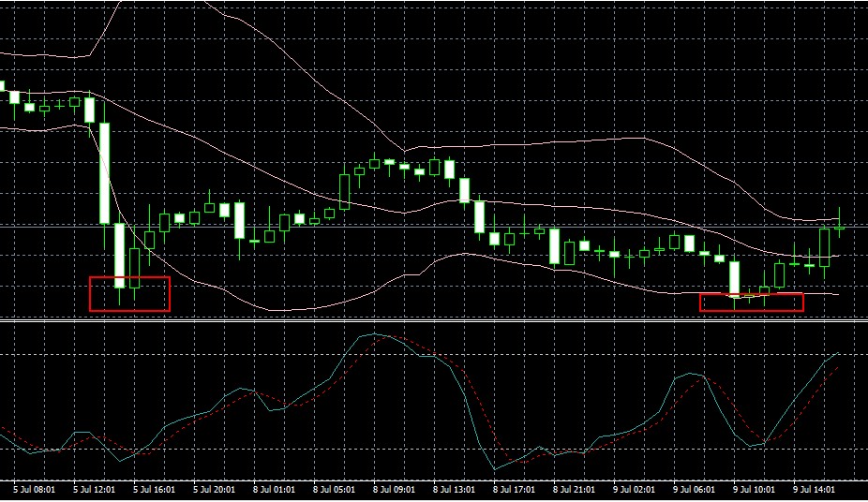Click the "5 Jul 12:01" time axis label
This screenshot has width=868, height=502.
94,489
